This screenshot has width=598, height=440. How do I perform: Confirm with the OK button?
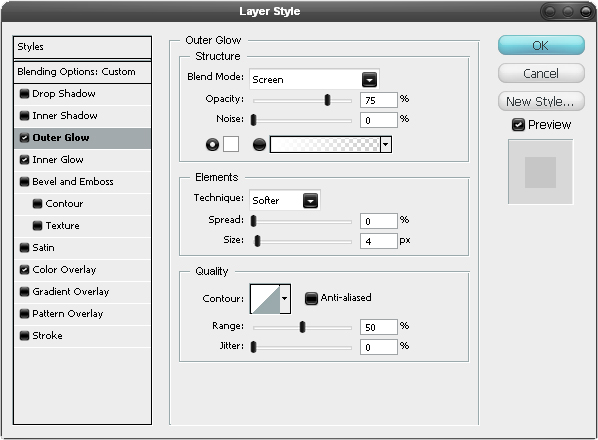(541, 45)
